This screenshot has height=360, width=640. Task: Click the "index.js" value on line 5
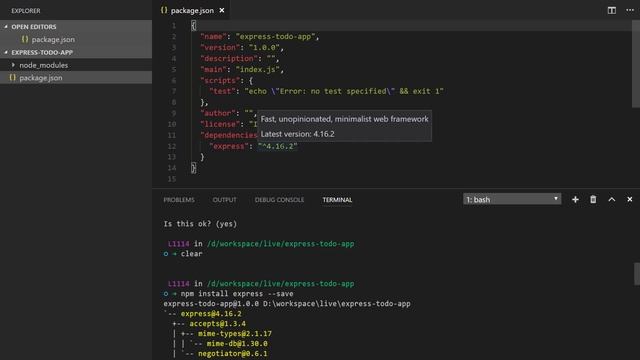(x=258, y=69)
